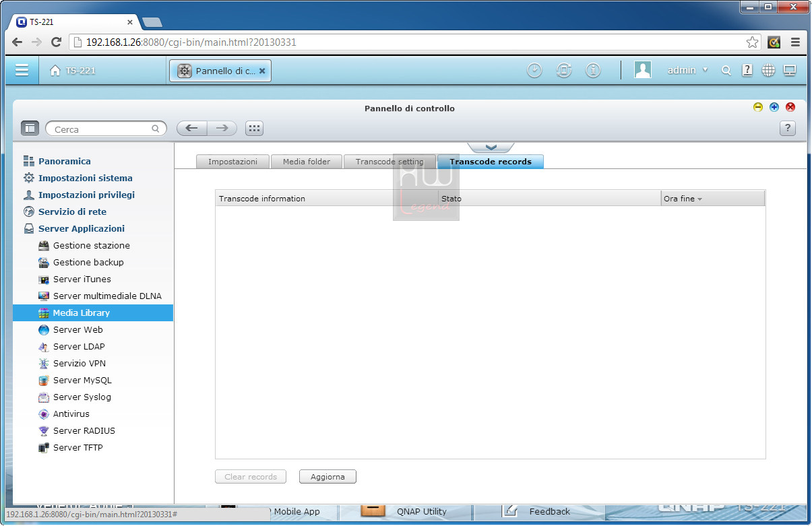Click the Aggiorna refresh button

tap(327, 477)
